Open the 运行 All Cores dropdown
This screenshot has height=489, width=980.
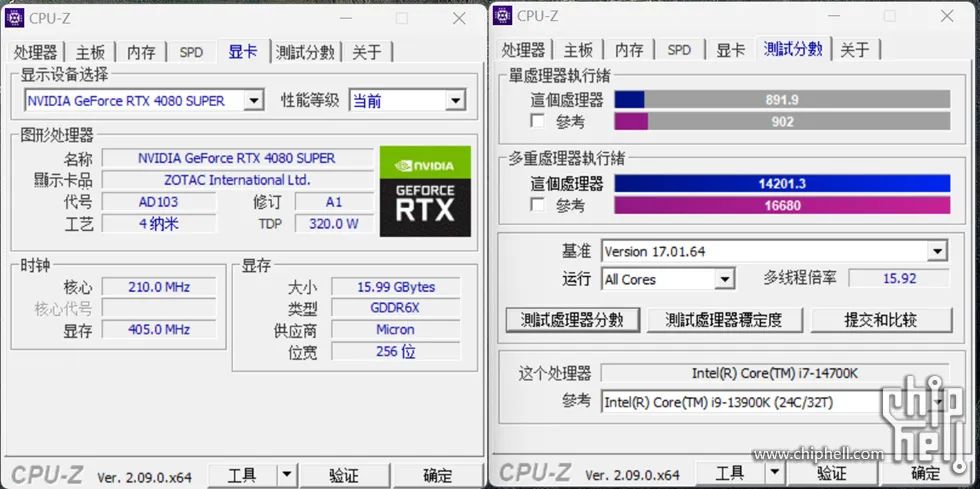click(x=724, y=279)
